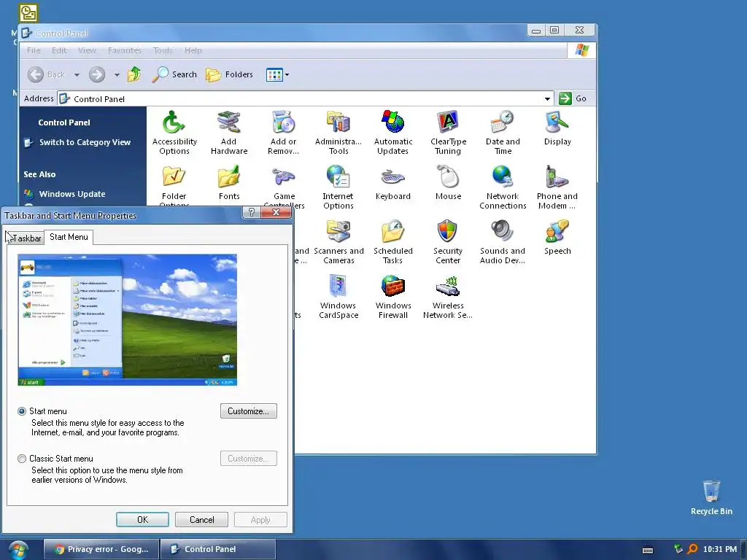
Task: Open Sounds and Audio Devices icon
Action: (x=503, y=242)
